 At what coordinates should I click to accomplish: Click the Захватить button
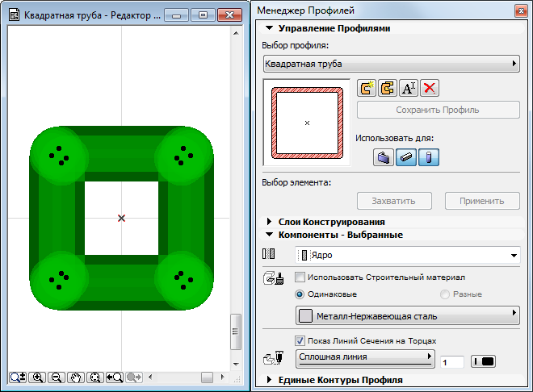(x=394, y=201)
